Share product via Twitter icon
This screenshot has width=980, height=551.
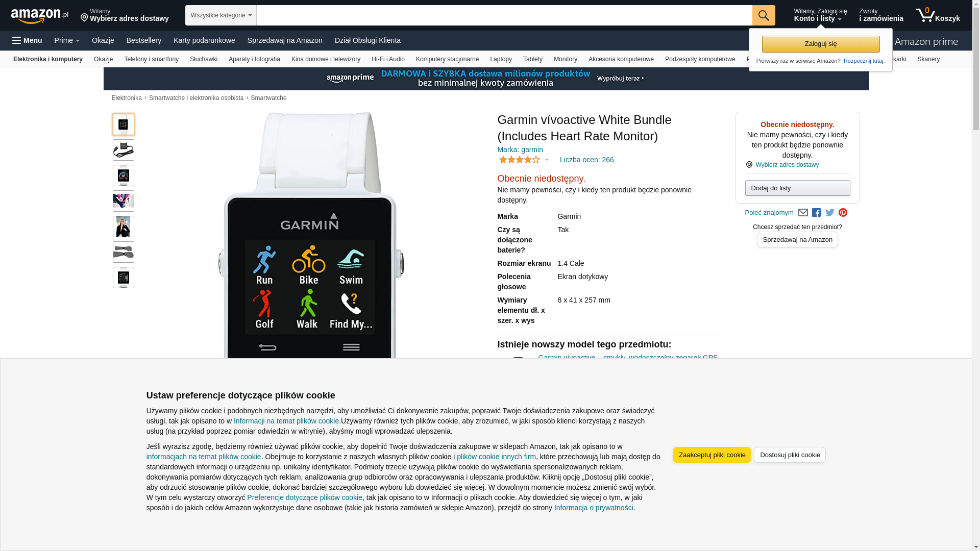point(830,213)
